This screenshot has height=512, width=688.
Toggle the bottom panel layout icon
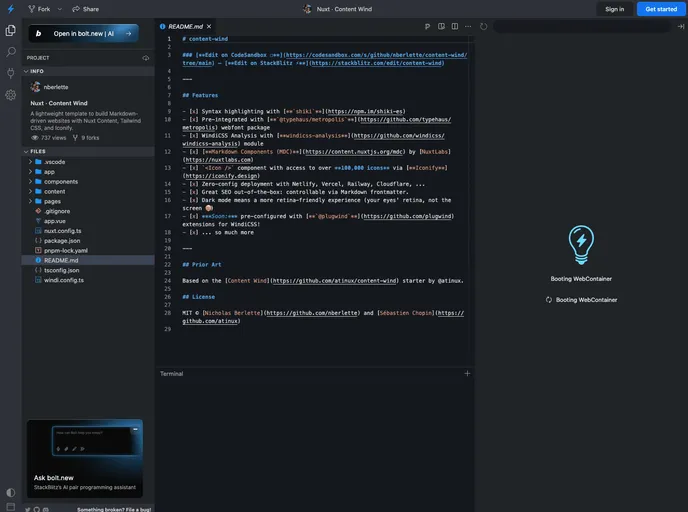point(11,507)
